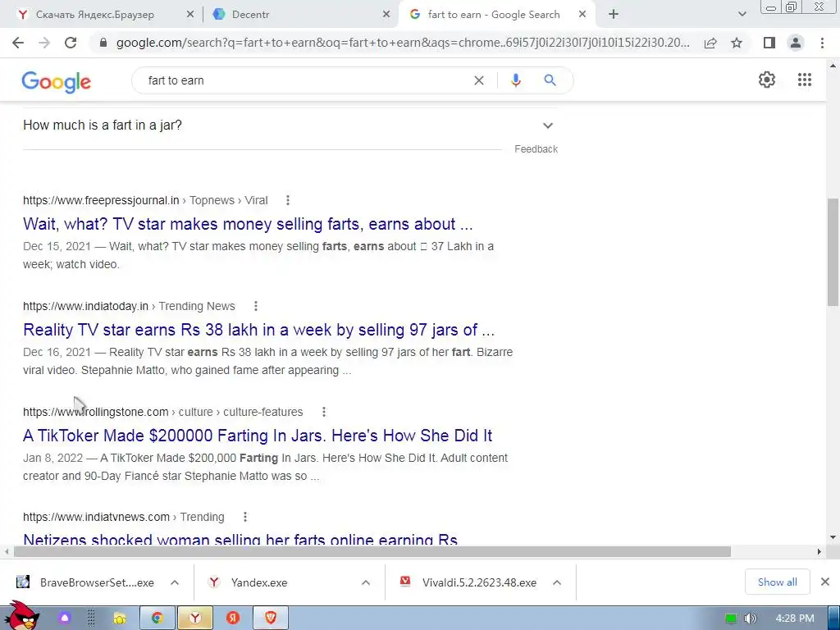The width and height of the screenshot is (840, 630).
Task: Click the forward navigation arrow
Action: [x=44, y=43]
